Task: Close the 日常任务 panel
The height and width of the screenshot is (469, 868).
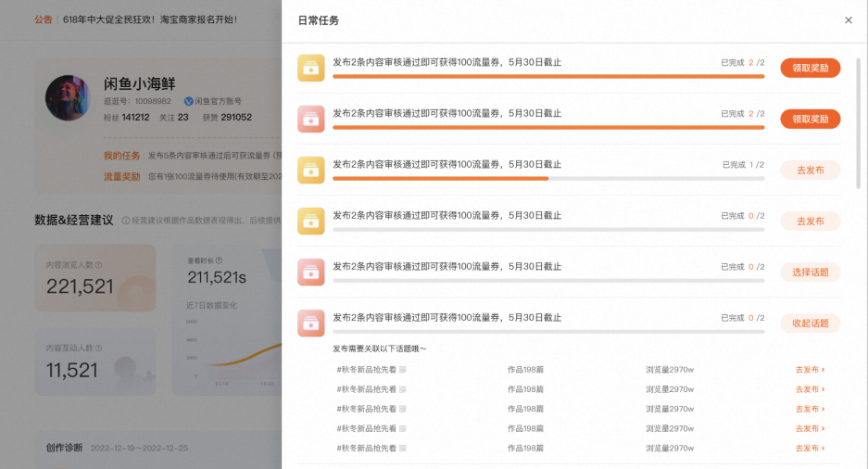Action: pyautogui.click(x=848, y=20)
